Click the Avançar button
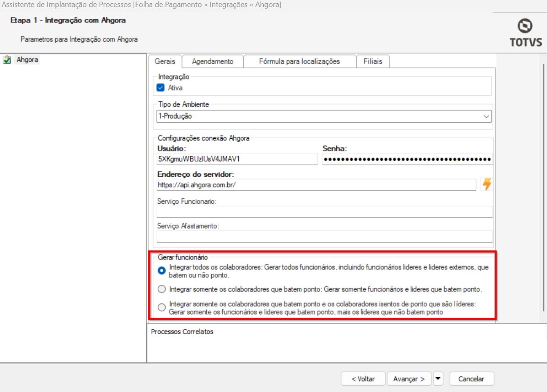This screenshot has width=547, height=392. (409, 378)
